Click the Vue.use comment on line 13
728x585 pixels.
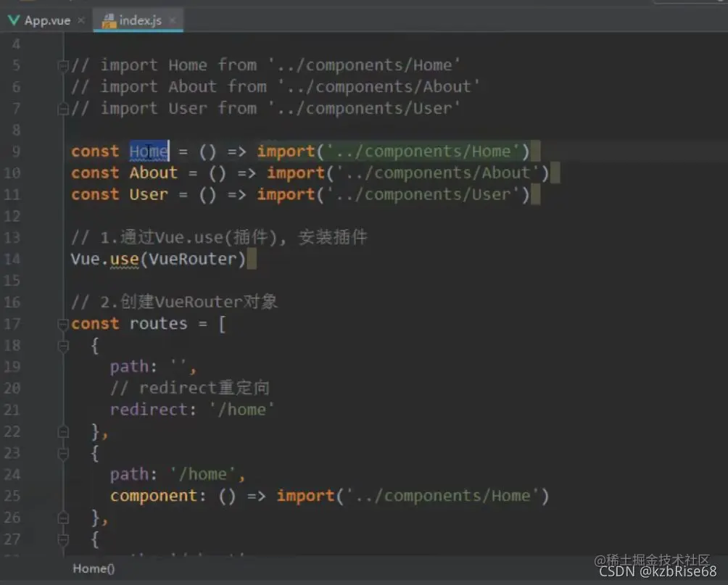[x=219, y=238]
